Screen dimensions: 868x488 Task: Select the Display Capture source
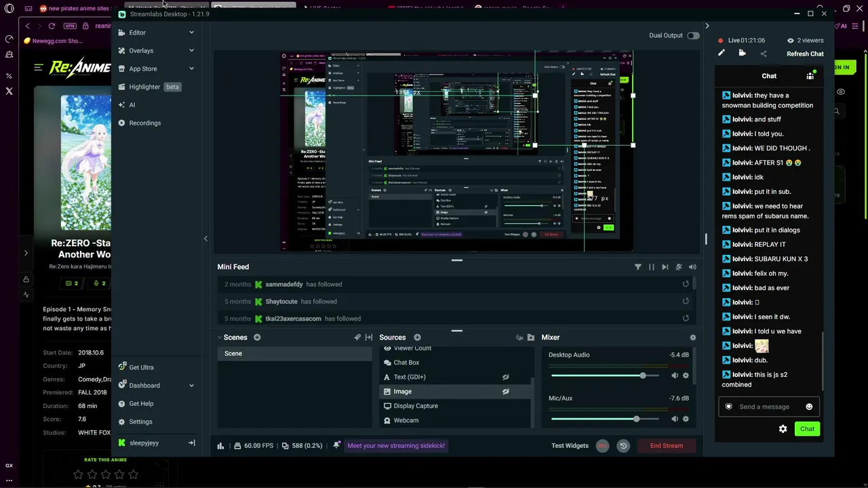pyautogui.click(x=454, y=406)
